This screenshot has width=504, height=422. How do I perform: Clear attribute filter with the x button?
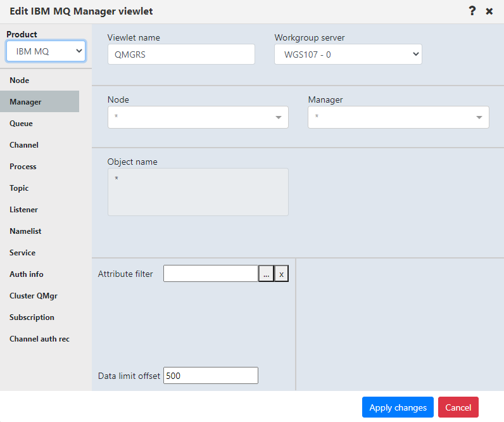pos(281,273)
